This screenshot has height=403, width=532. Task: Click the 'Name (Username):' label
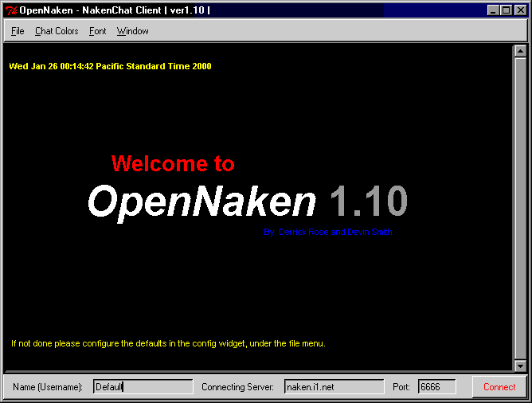[48, 387]
